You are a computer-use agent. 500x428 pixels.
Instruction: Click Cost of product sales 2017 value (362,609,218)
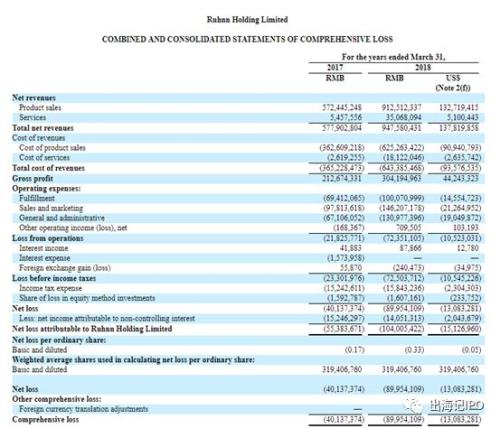(x=342, y=148)
